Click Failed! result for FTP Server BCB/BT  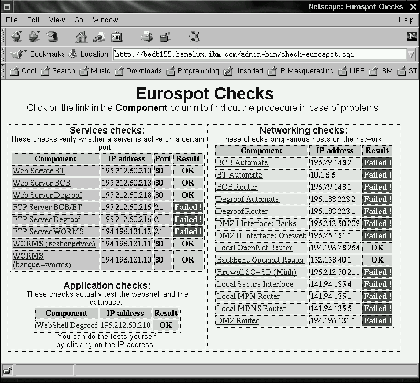click(188, 207)
